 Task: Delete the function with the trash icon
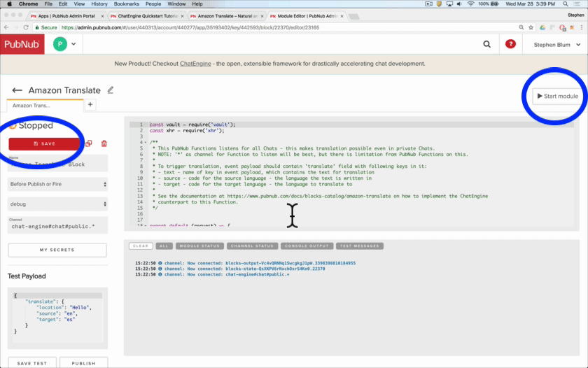click(104, 143)
